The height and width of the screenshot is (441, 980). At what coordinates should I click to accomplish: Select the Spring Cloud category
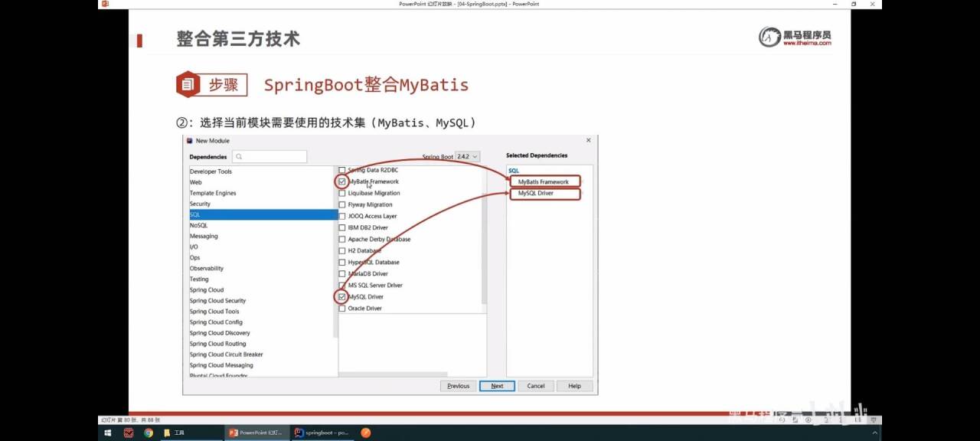(x=207, y=289)
